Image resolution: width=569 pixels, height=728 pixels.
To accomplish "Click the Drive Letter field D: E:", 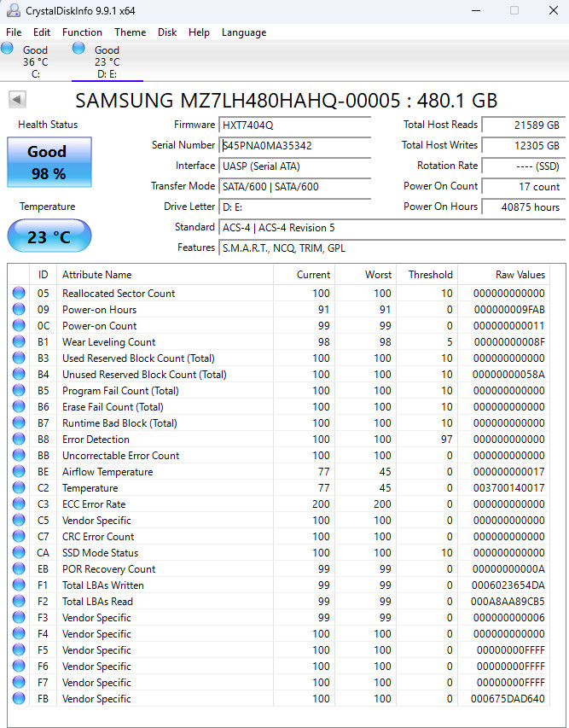I will 294,207.
